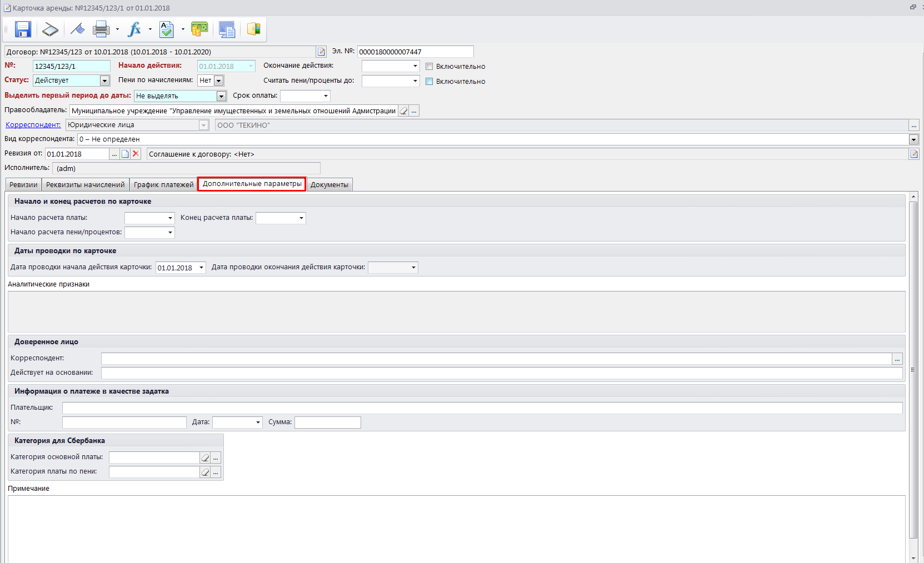Image resolution: width=924 pixels, height=563 pixels.
Task: Open Дата проводки окончания действия dropdown
Action: pyautogui.click(x=413, y=268)
